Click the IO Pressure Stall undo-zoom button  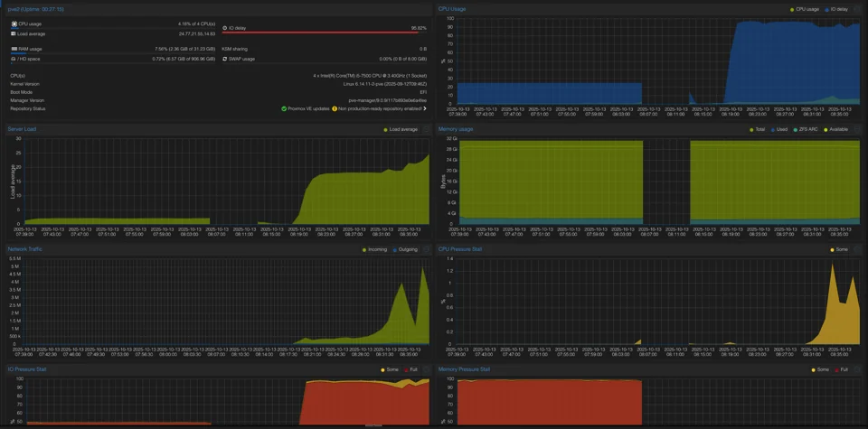click(426, 369)
